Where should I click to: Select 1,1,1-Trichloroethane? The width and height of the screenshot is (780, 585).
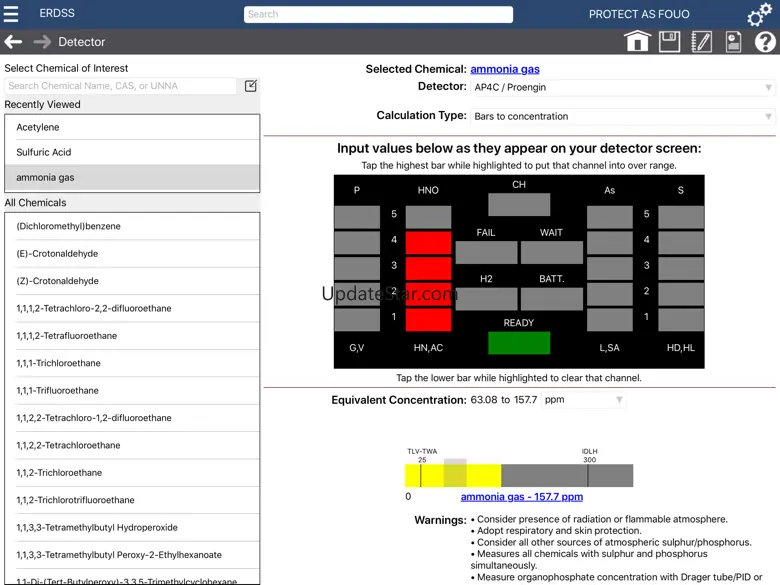(x=132, y=363)
